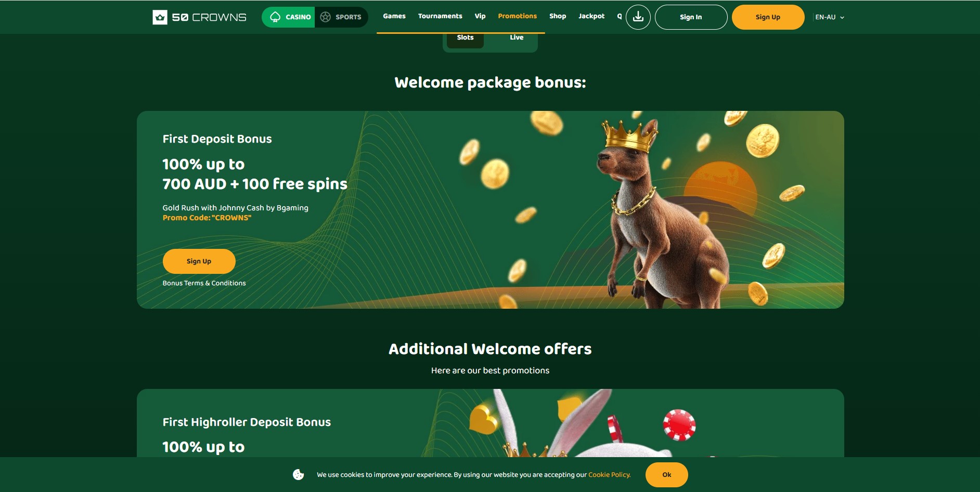Select the Slots bonus filter
980x492 pixels.
click(x=465, y=38)
